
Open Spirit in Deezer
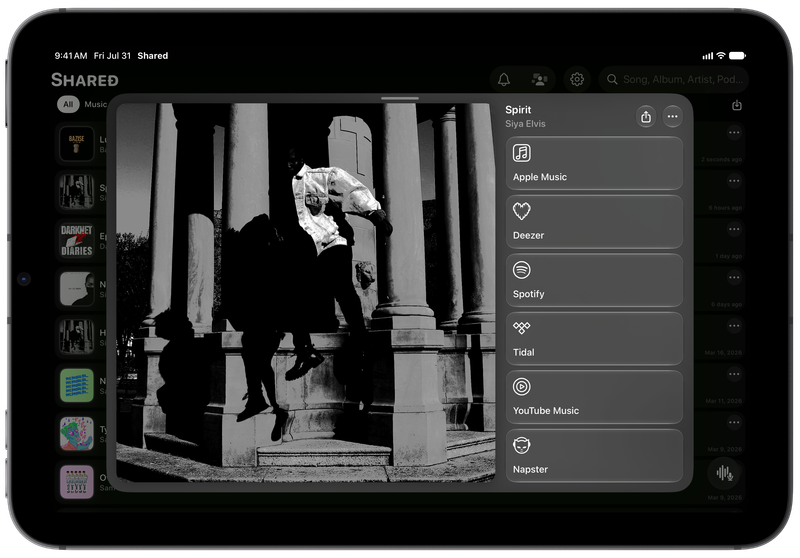(x=594, y=222)
